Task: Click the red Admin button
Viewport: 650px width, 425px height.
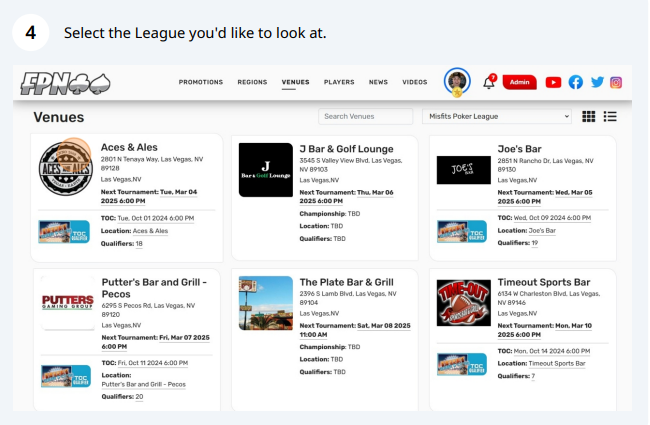Action: pos(519,82)
